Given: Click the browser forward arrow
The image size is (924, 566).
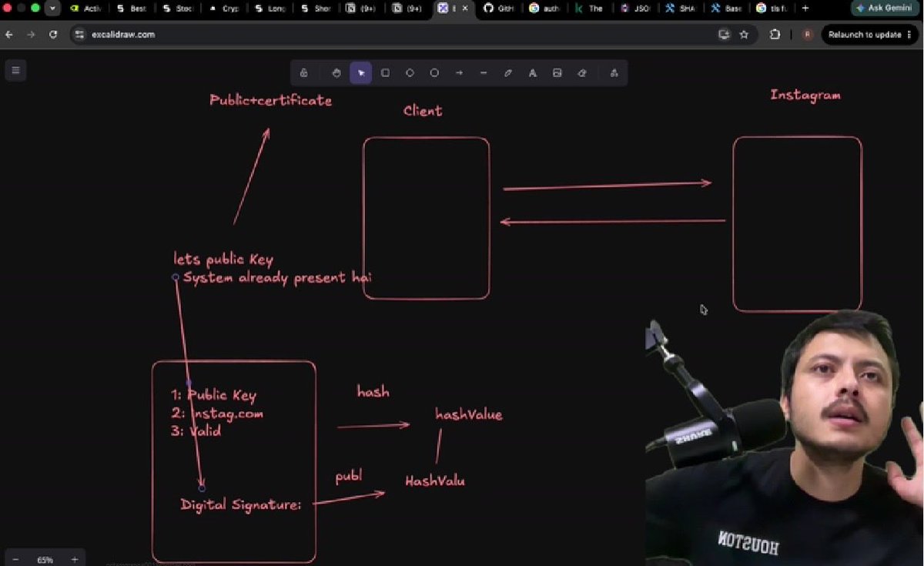Looking at the screenshot, I should pyautogui.click(x=31, y=35).
